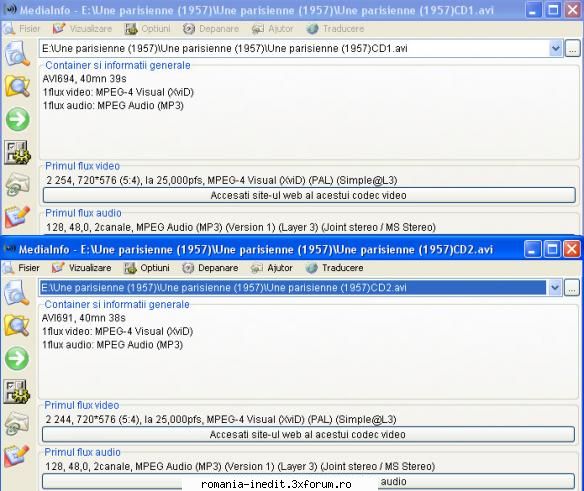Viewport: 584px width, 491px height.
Task: Open Ajutor menu in CD2 window
Action: (272, 268)
